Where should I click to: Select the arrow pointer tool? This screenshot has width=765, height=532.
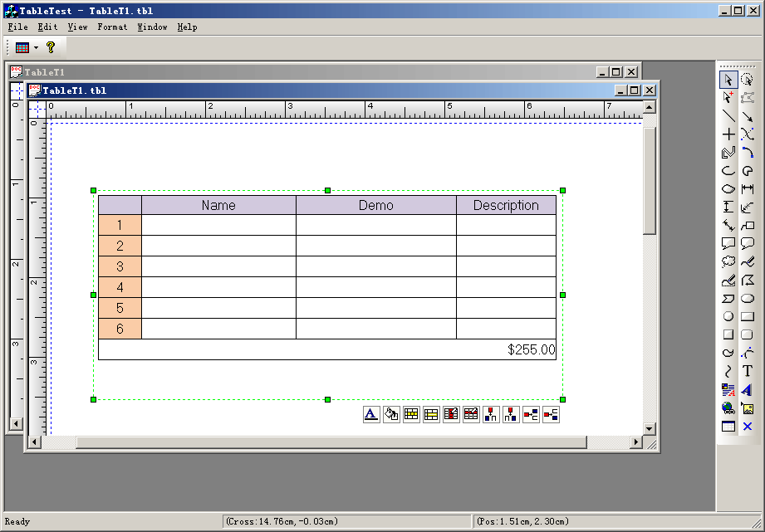(x=728, y=80)
